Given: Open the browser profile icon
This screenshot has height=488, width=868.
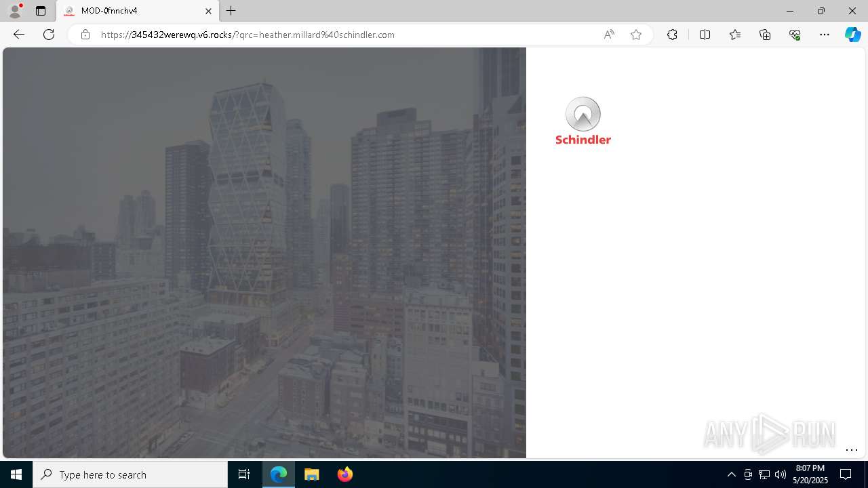Looking at the screenshot, I should point(15,11).
